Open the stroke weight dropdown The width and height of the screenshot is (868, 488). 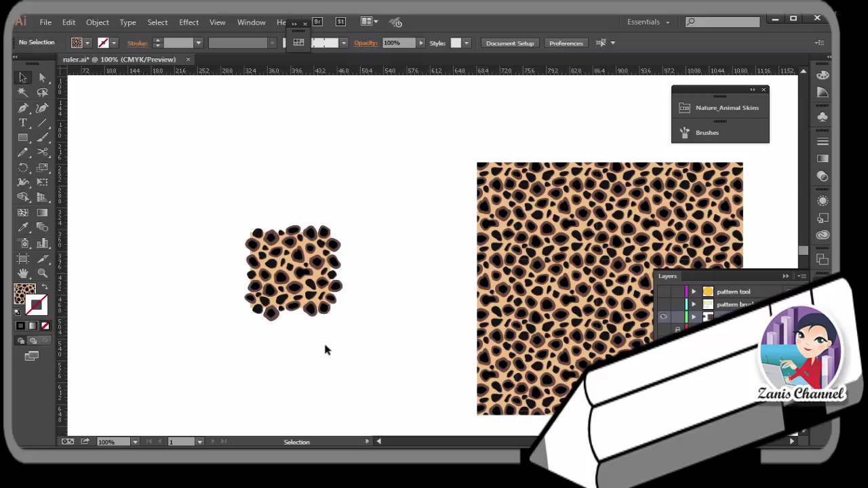[x=198, y=43]
